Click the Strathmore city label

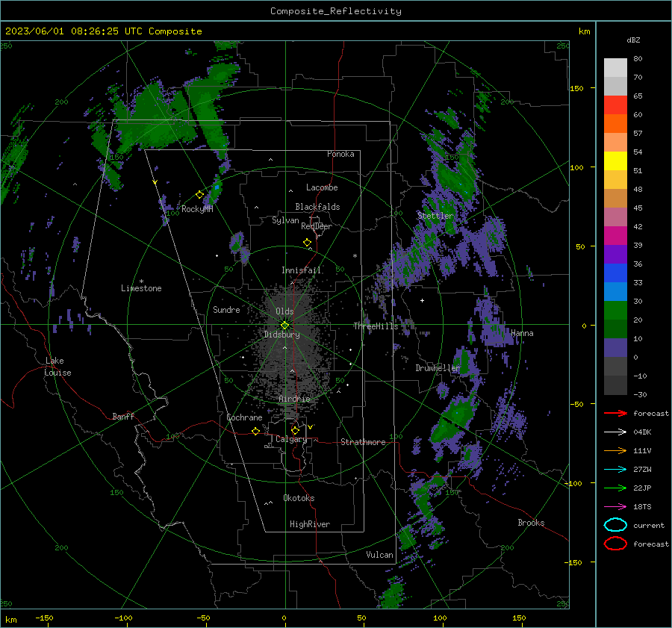coord(363,442)
